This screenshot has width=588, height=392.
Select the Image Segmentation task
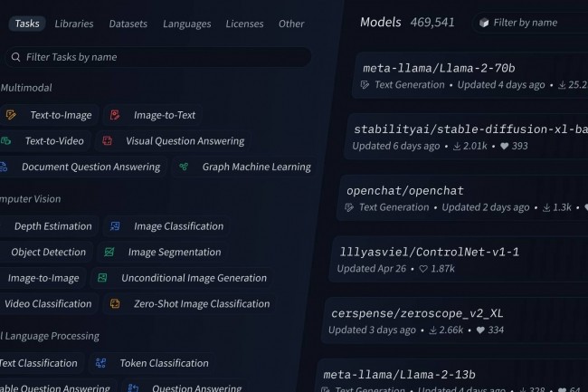pos(163,252)
